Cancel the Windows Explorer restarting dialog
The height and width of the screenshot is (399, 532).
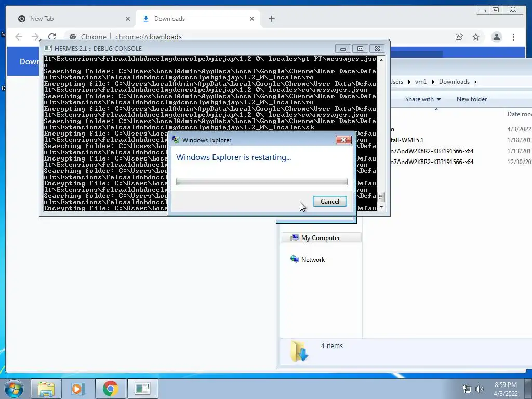coord(329,201)
